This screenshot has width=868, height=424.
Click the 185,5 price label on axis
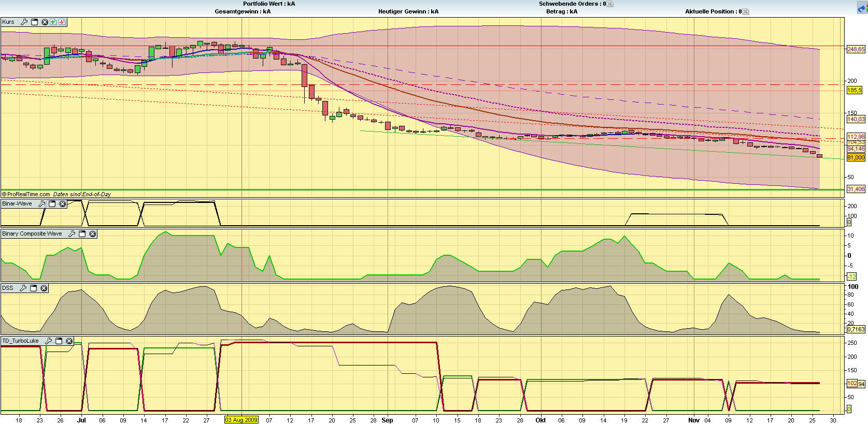click(854, 90)
